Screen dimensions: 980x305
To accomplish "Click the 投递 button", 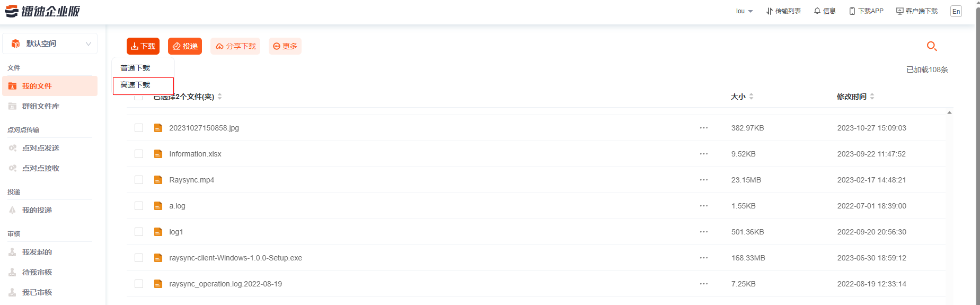I will (185, 46).
